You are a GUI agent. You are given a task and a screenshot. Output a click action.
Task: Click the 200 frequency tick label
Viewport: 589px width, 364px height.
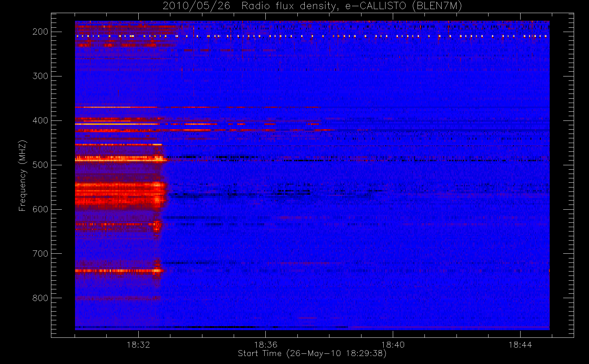click(40, 32)
